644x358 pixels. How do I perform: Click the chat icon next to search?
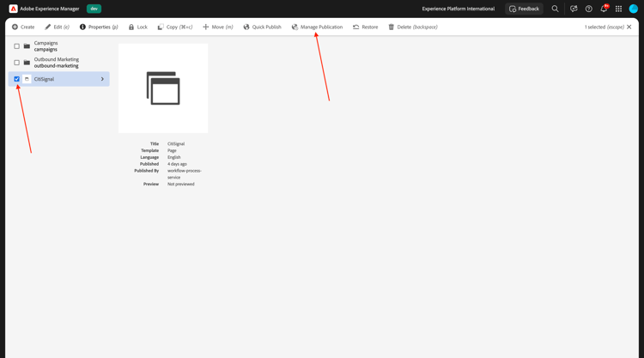click(x=574, y=9)
